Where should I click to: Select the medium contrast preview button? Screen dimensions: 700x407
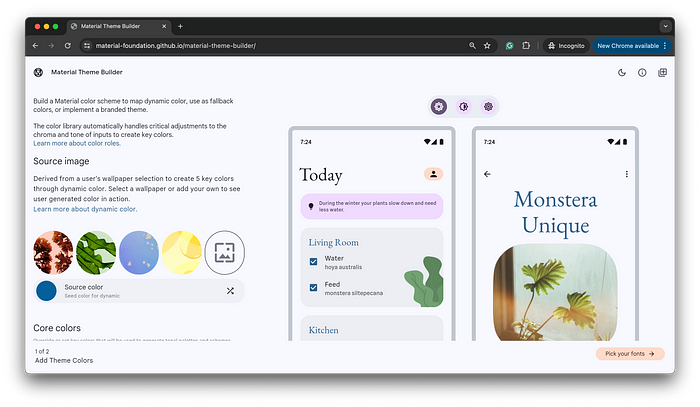[x=464, y=107]
